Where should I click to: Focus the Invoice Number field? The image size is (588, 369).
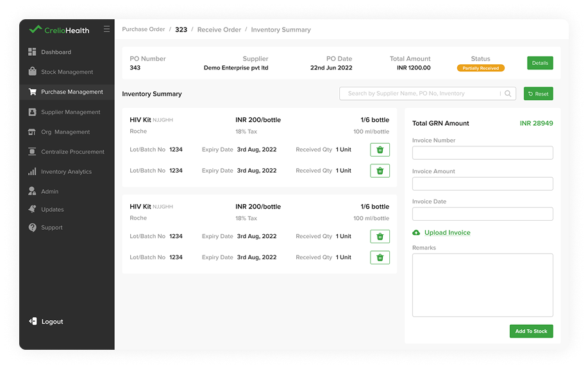[483, 153]
